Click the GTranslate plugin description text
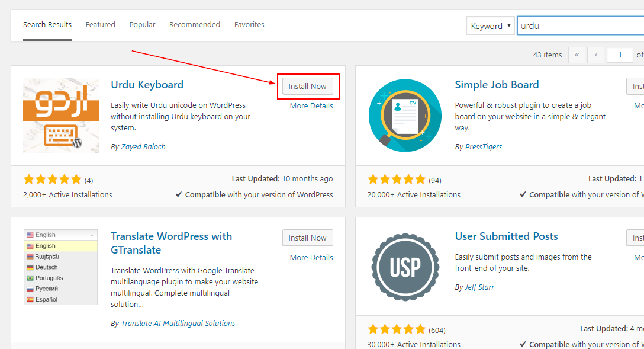 (x=185, y=287)
